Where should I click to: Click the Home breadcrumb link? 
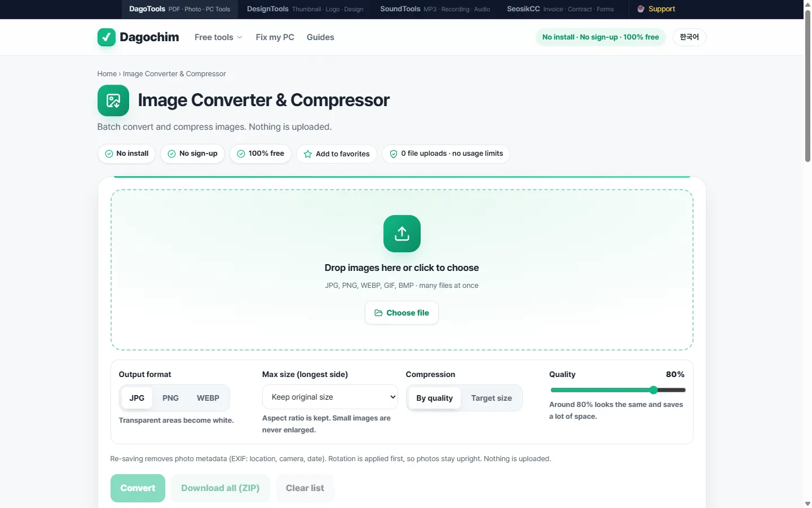107,74
